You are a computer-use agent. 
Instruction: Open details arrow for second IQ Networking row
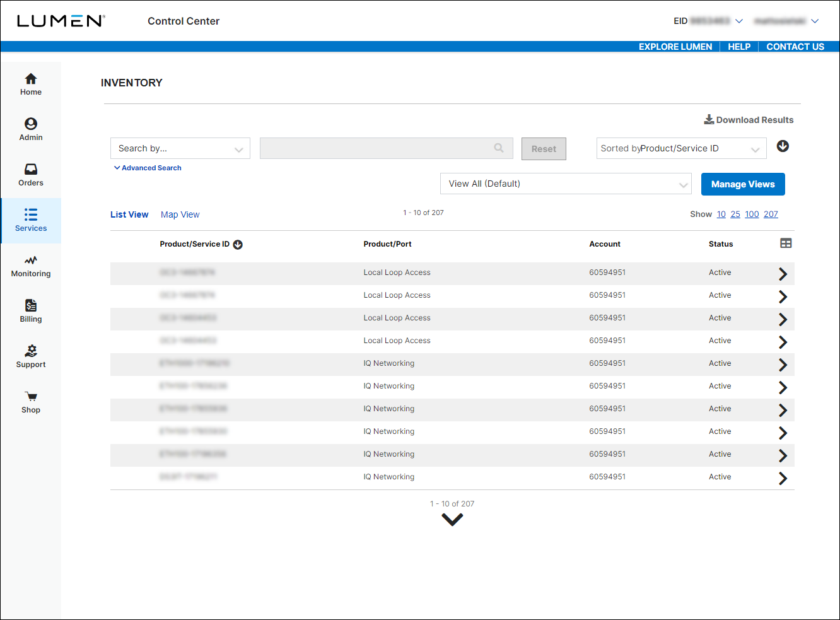click(x=783, y=387)
